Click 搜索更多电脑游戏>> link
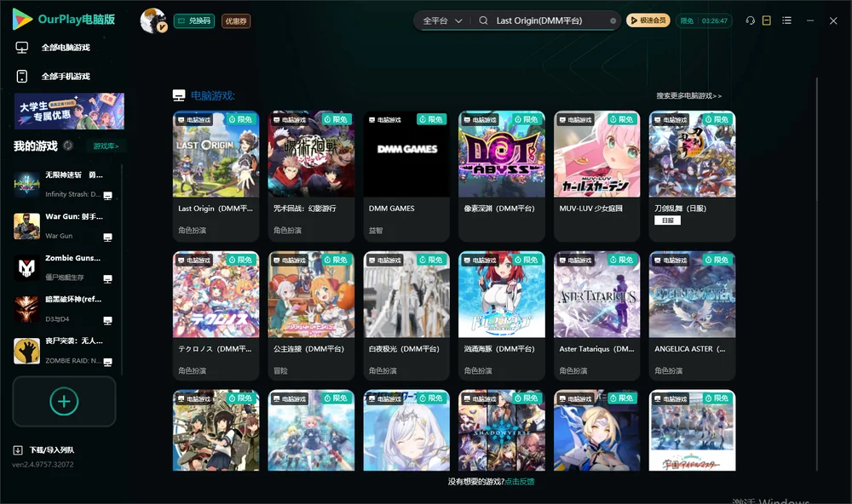This screenshot has width=852, height=504. tap(689, 95)
